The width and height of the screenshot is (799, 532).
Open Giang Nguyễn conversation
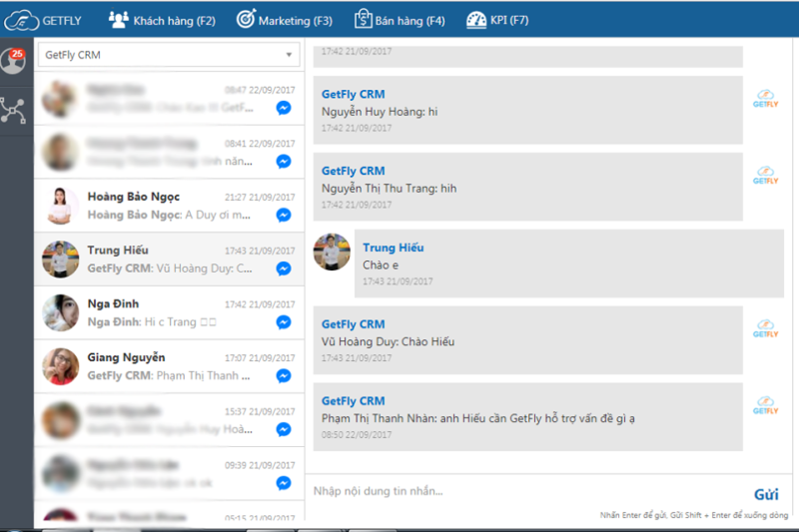(x=169, y=366)
